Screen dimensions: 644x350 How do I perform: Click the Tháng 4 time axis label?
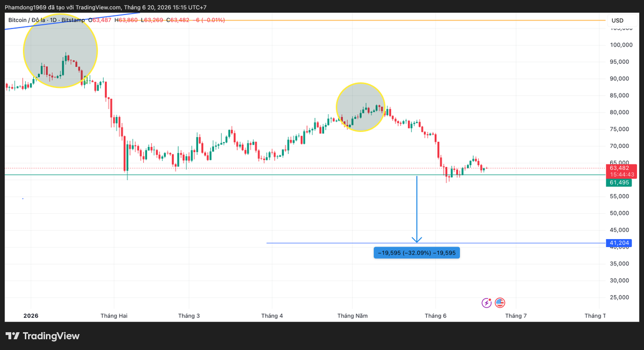coord(272,316)
